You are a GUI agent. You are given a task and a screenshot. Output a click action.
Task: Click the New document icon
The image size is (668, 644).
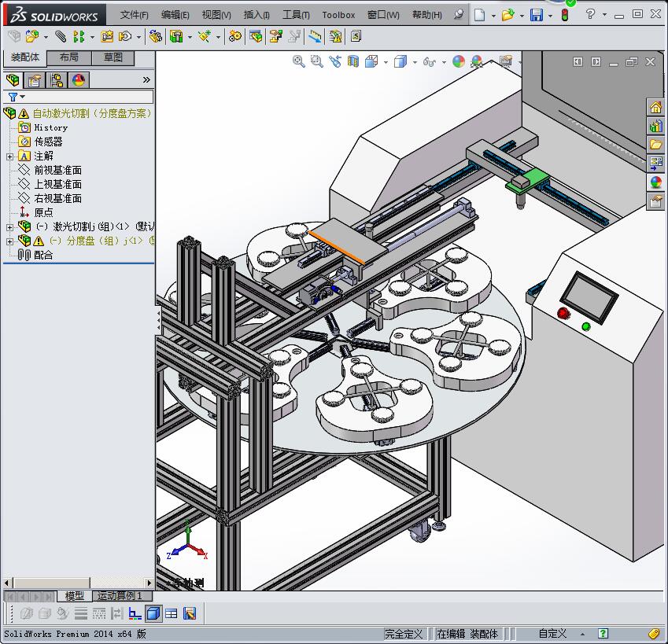pos(480,15)
